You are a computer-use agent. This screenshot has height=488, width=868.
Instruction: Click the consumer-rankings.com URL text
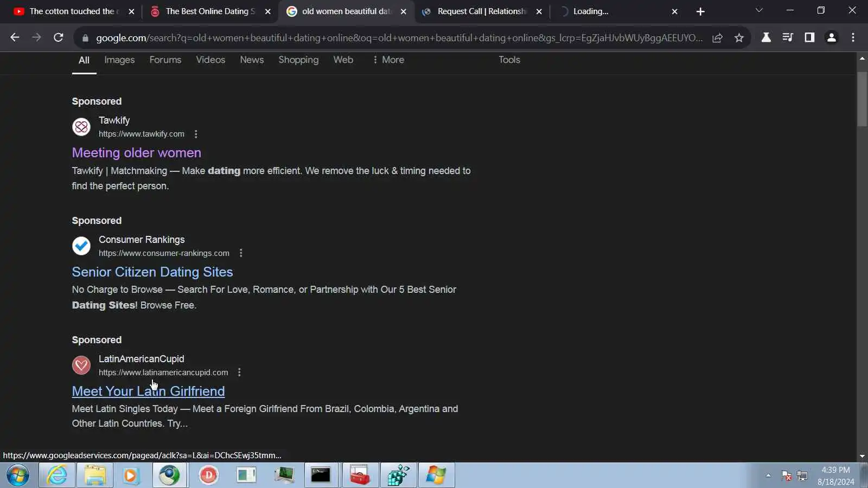point(164,253)
